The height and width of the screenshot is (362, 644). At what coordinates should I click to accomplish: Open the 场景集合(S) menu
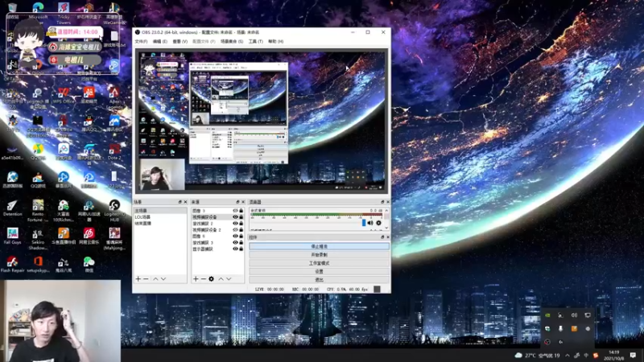coord(232,42)
